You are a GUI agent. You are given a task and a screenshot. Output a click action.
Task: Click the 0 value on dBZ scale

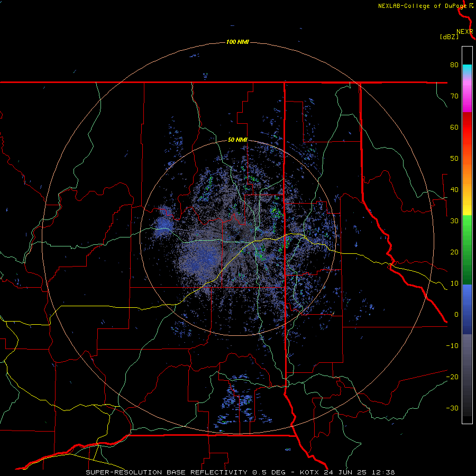click(x=456, y=315)
